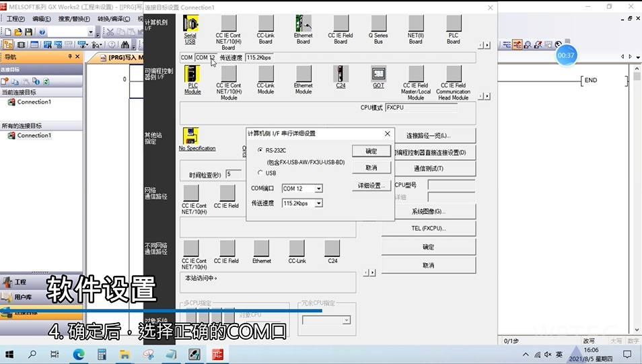Switch to the 工程 navigation pane
Image resolution: width=642 pixels, height=364 pixels.
tap(41, 282)
